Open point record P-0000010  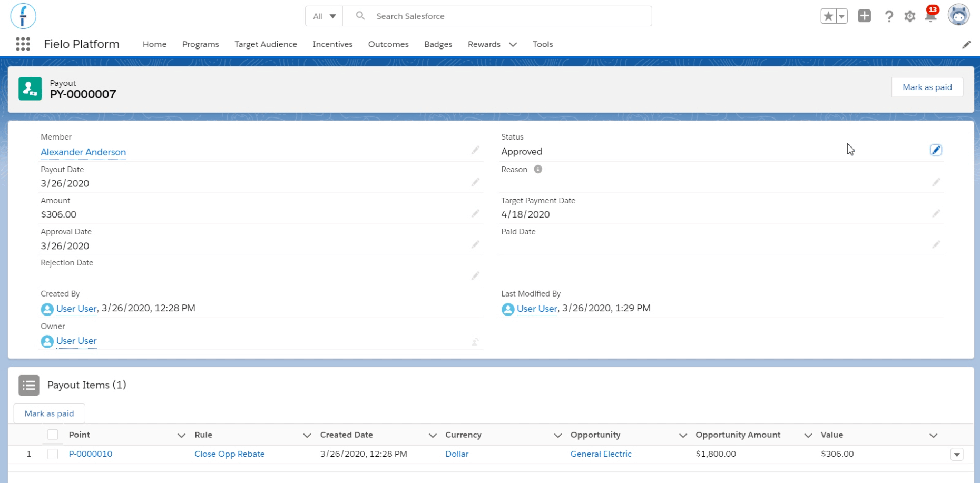tap(91, 454)
